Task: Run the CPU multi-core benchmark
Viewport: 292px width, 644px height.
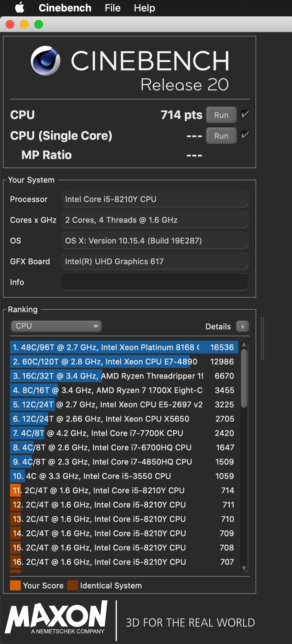Action: (x=221, y=115)
